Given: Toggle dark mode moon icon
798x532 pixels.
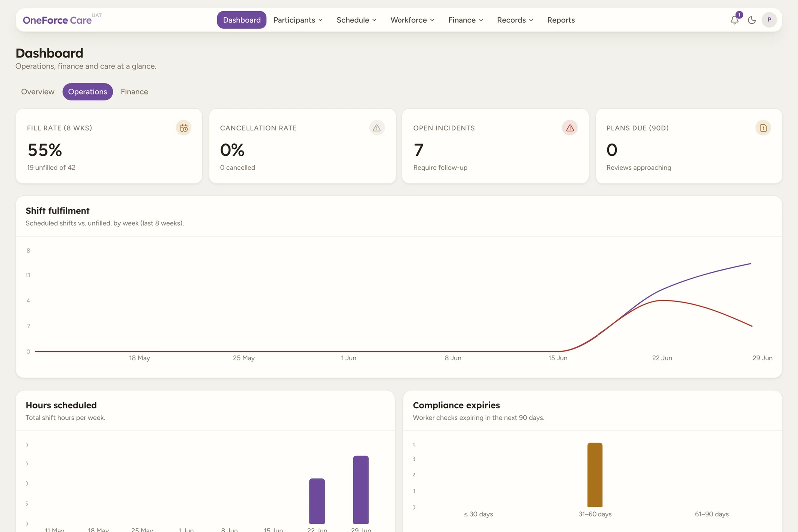Looking at the screenshot, I should pos(752,20).
